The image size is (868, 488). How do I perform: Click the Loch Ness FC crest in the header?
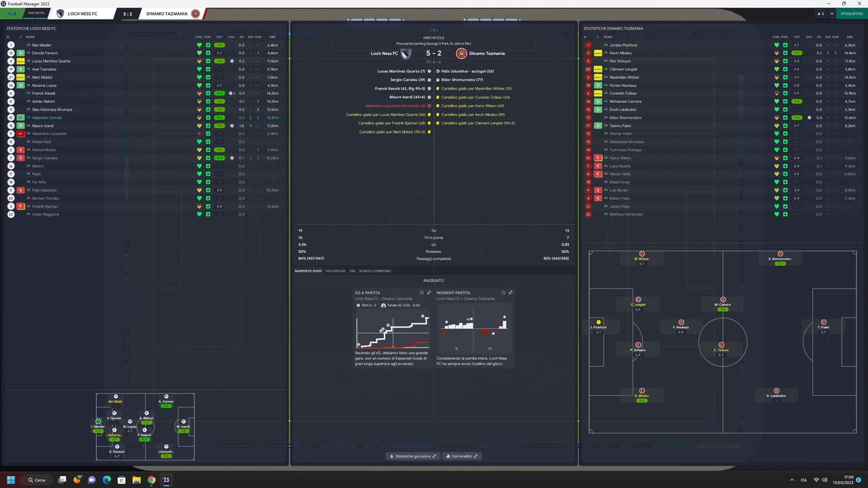click(x=60, y=14)
